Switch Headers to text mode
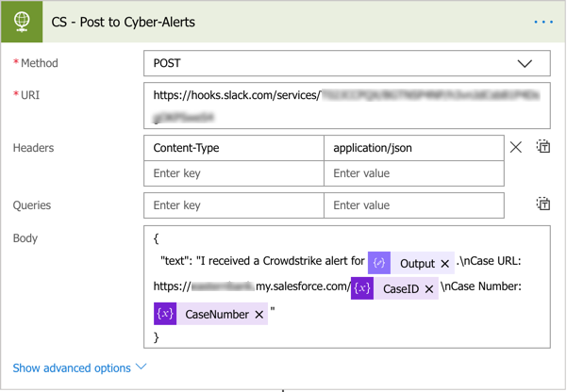This screenshot has height=392, width=567. click(543, 146)
